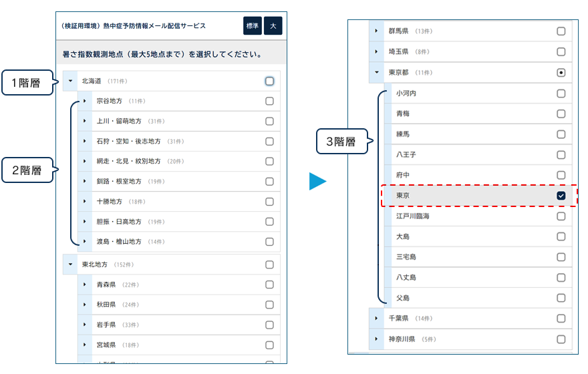588x374 pixels.
Task: Switch text size to 標準
Action: (252, 25)
